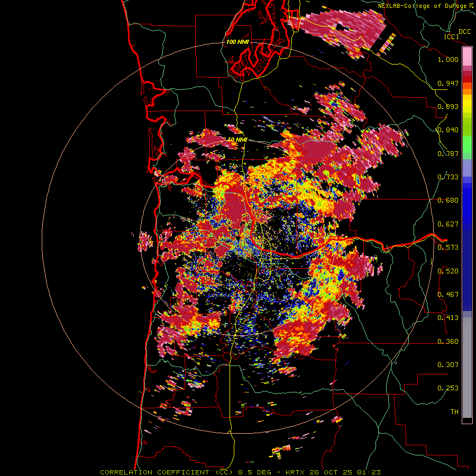Click the 0.467 scale value

coord(448,295)
